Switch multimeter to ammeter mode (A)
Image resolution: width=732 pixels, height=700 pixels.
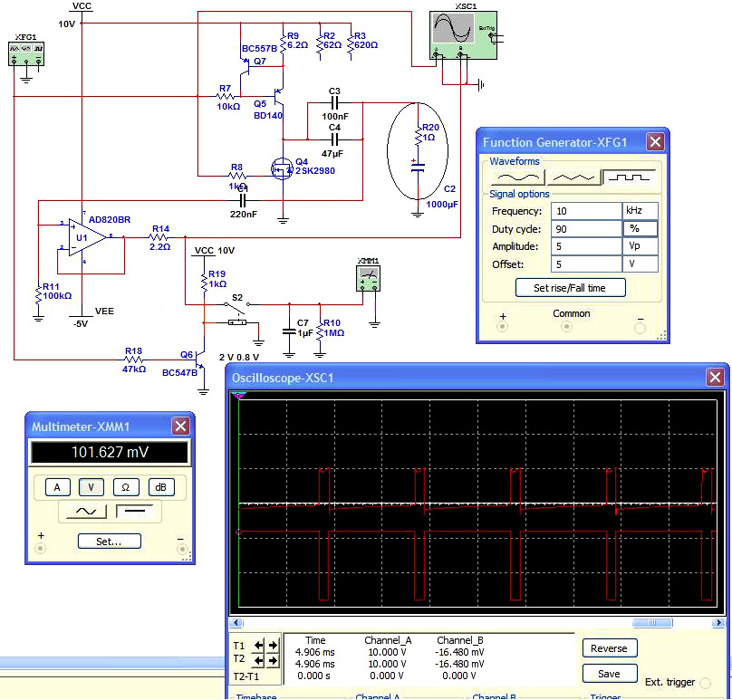pos(57,487)
